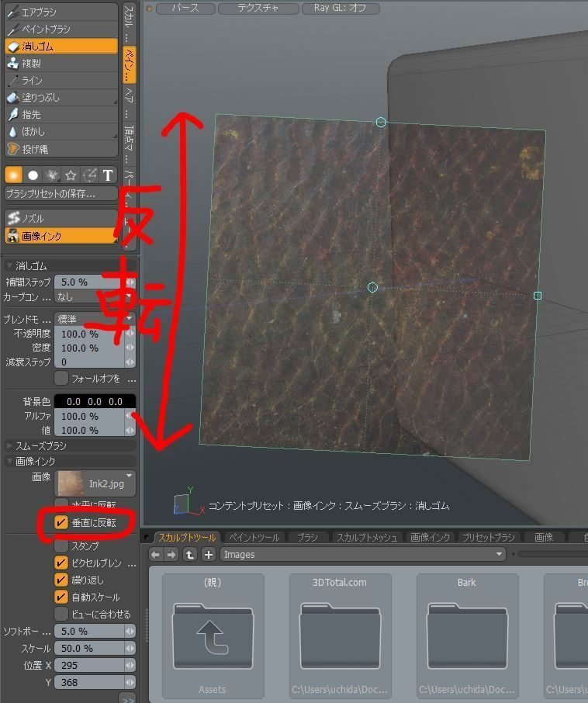Collapse the 消しゴム properties section
The height and width of the screenshot is (703, 588).
9,266
